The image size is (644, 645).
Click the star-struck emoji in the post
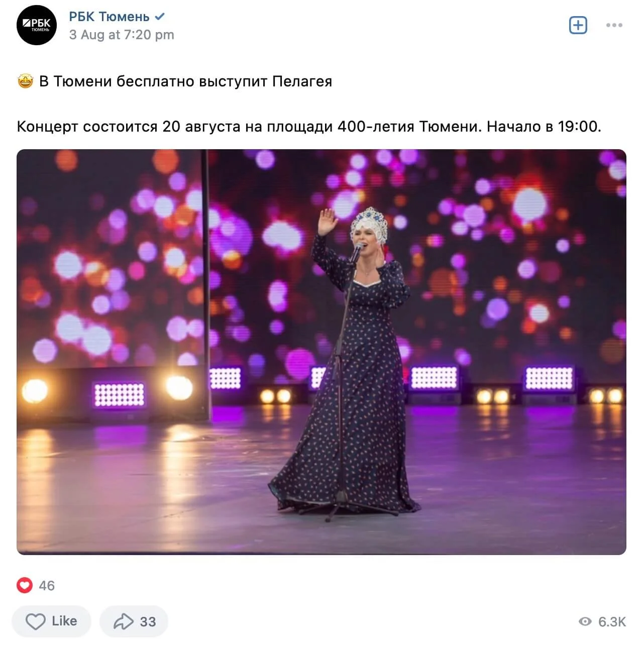25,81
